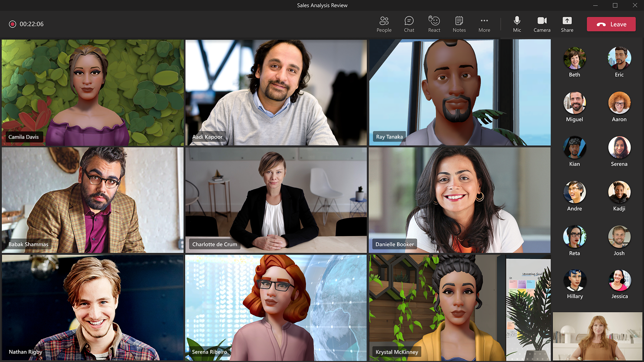Open the Chat panel
This screenshot has height=362, width=644.
409,24
